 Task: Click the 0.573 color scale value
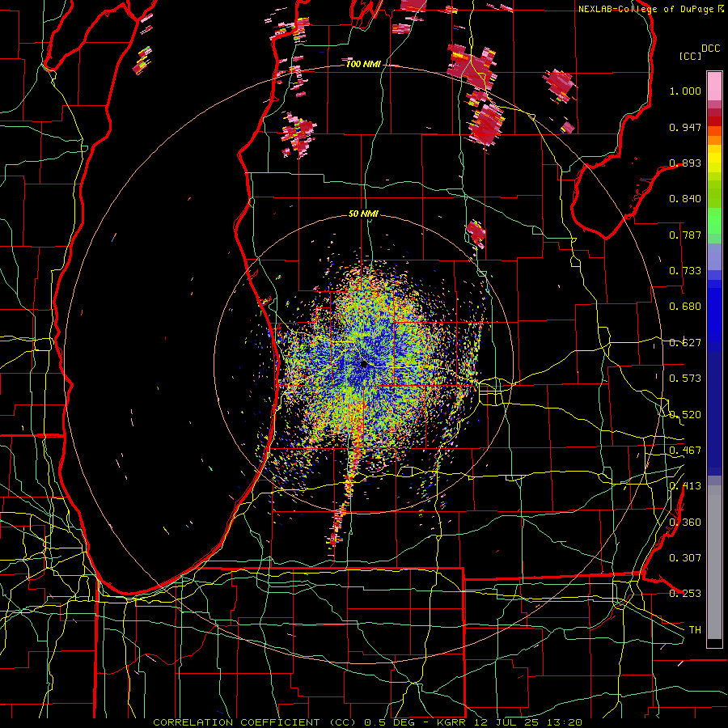tap(685, 379)
